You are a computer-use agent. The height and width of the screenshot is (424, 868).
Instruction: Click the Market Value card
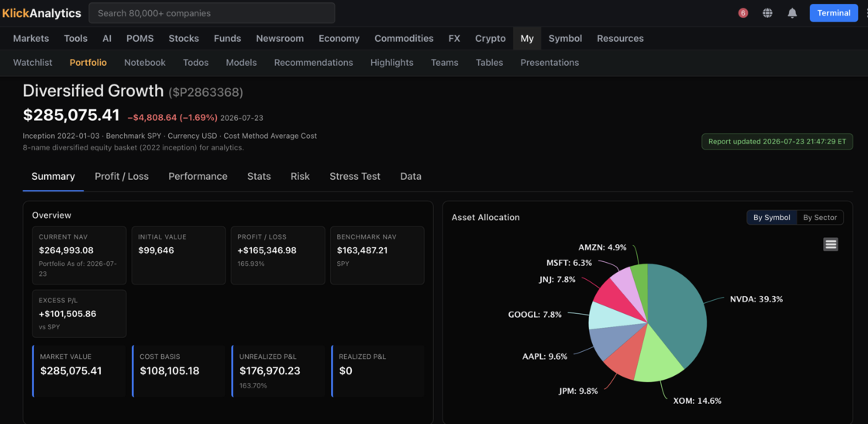coord(79,371)
